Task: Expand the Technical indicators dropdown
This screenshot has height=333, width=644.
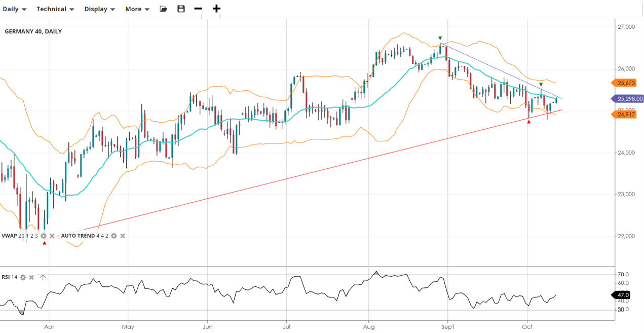Action: click(x=55, y=9)
